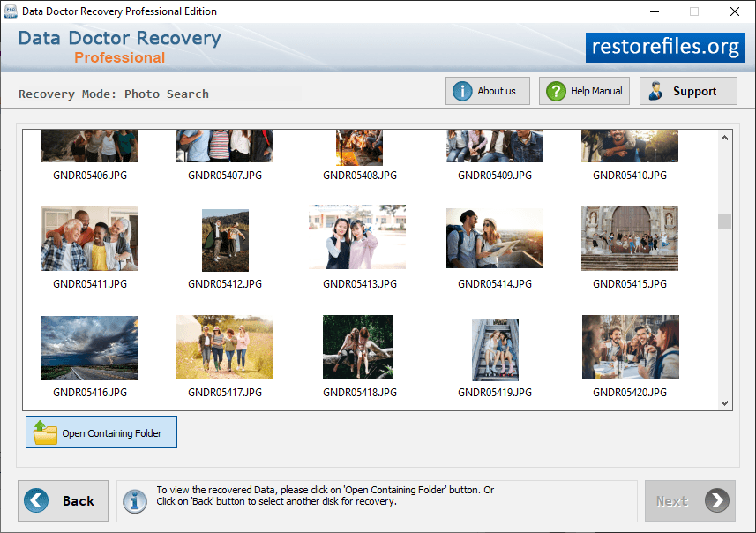The width and height of the screenshot is (756, 533).
Task: Click the file name GNDR05417.JPG
Action: [225, 392]
